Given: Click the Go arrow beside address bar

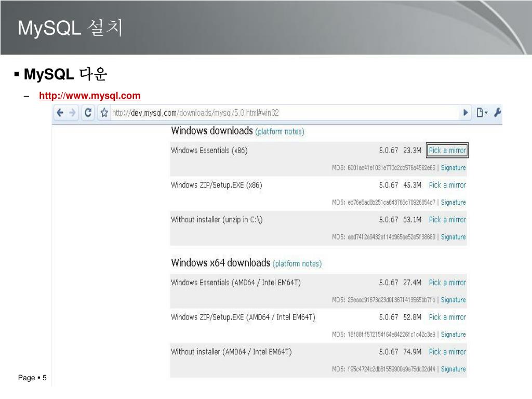Looking at the screenshot, I should (x=465, y=113).
